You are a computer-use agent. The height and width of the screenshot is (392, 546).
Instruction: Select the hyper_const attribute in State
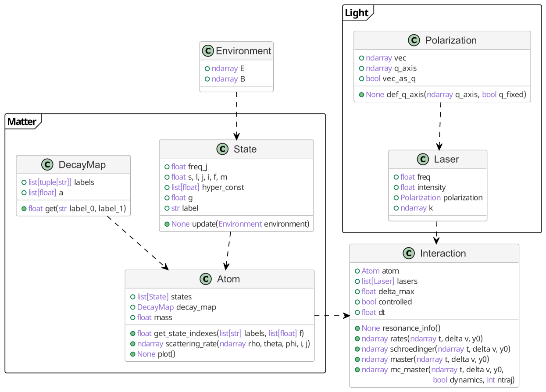(x=223, y=187)
